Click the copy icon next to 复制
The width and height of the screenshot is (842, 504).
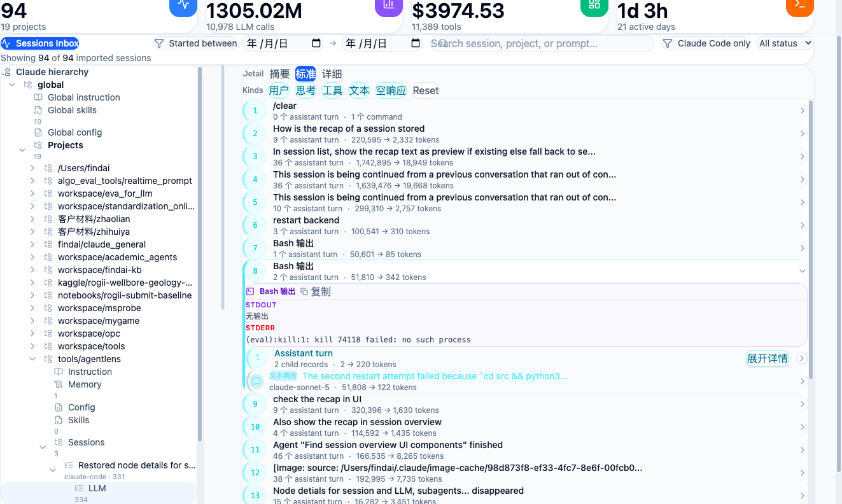(x=304, y=291)
